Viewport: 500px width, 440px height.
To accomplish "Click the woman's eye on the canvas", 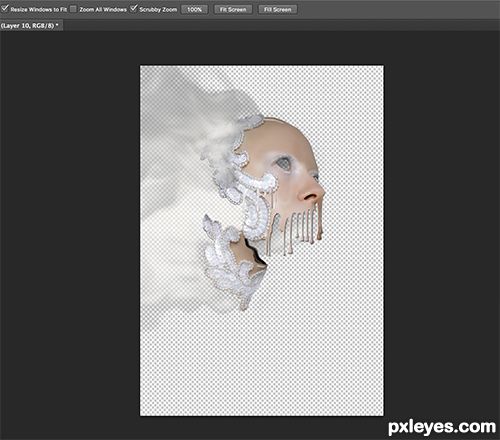I will tap(284, 163).
